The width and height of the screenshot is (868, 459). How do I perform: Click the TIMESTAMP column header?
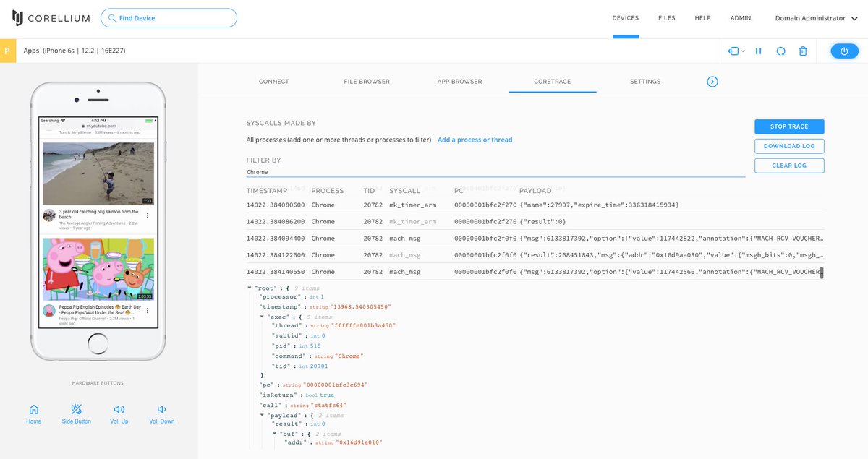tap(266, 191)
